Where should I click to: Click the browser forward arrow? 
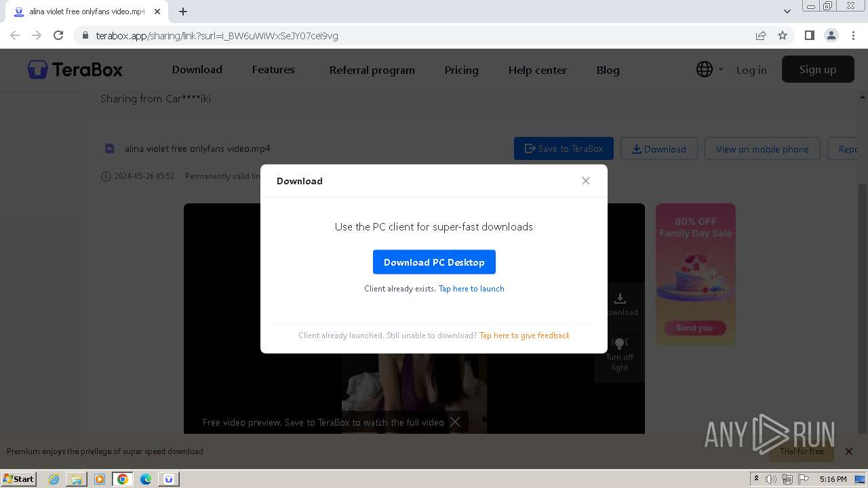tap(37, 35)
